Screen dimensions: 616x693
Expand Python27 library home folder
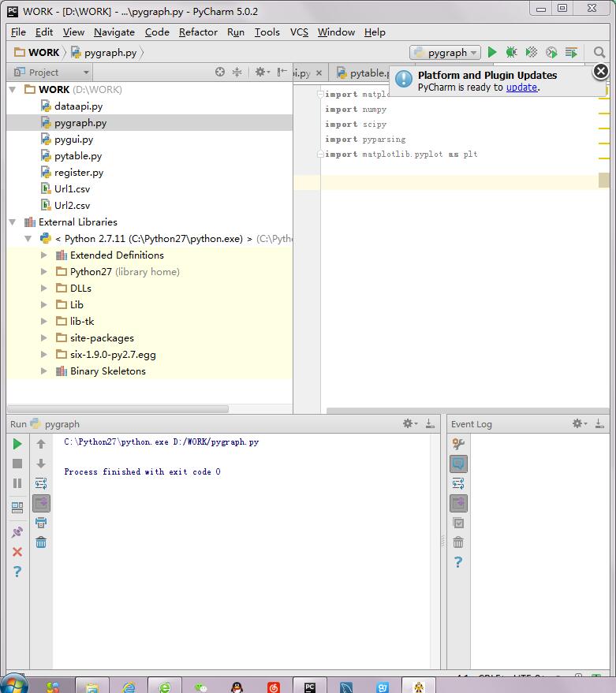click(44, 272)
